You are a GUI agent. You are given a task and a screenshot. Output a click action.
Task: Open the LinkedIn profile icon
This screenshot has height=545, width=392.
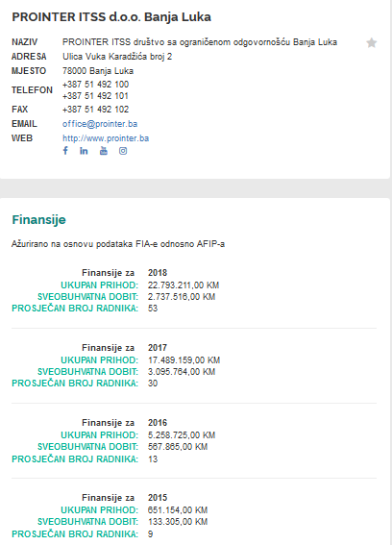pyautogui.click(x=84, y=151)
